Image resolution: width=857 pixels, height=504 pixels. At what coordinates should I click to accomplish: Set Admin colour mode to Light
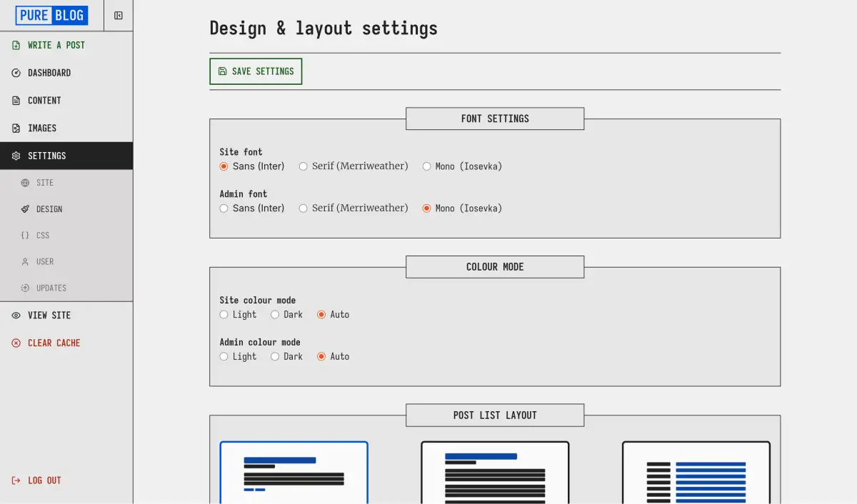click(224, 357)
